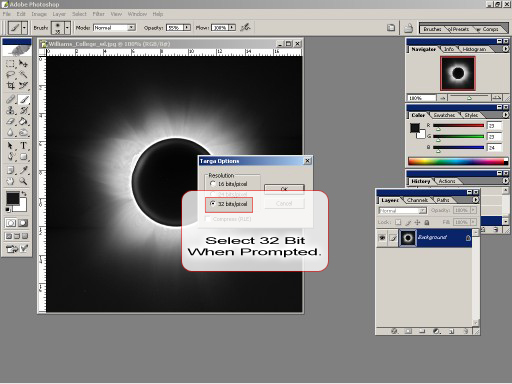Image resolution: width=512 pixels, height=384 pixels.
Task: Pick the Lasso selection tool
Action: click(x=10, y=74)
